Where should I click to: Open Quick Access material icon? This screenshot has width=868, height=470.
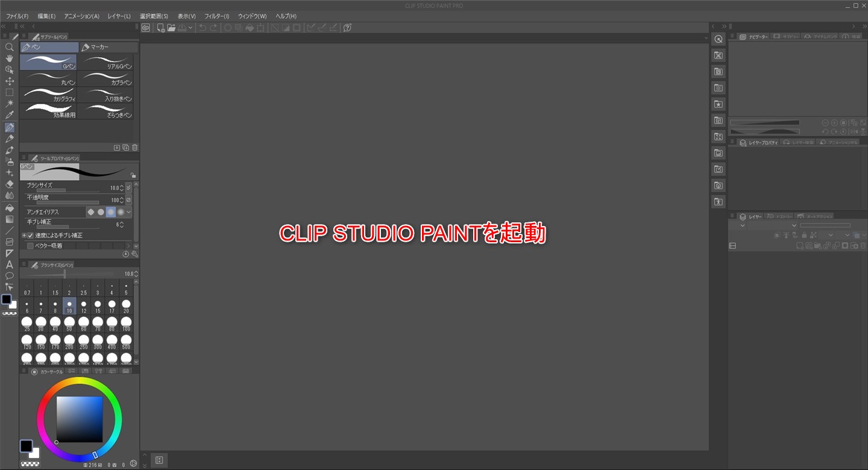[718, 39]
